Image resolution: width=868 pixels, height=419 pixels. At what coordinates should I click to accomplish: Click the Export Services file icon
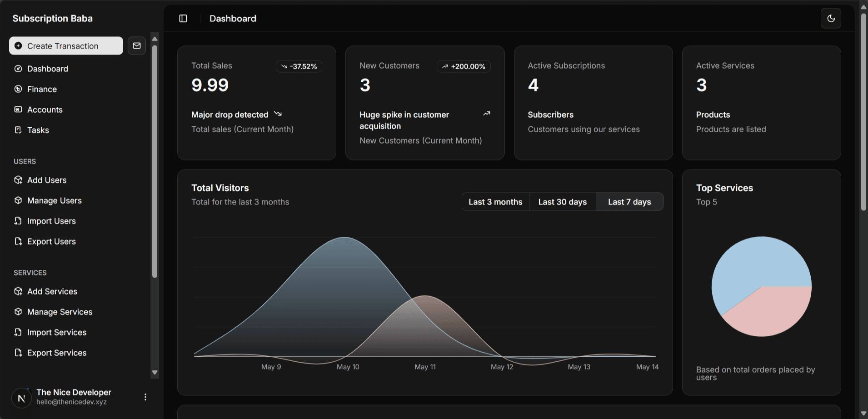(18, 353)
